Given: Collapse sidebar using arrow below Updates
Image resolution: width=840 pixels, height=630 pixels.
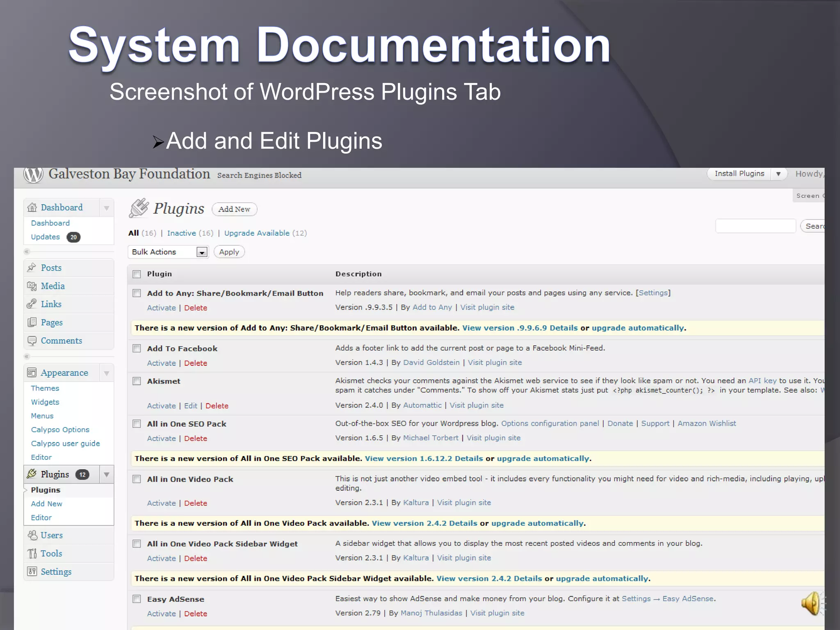Looking at the screenshot, I should (27, 251).
